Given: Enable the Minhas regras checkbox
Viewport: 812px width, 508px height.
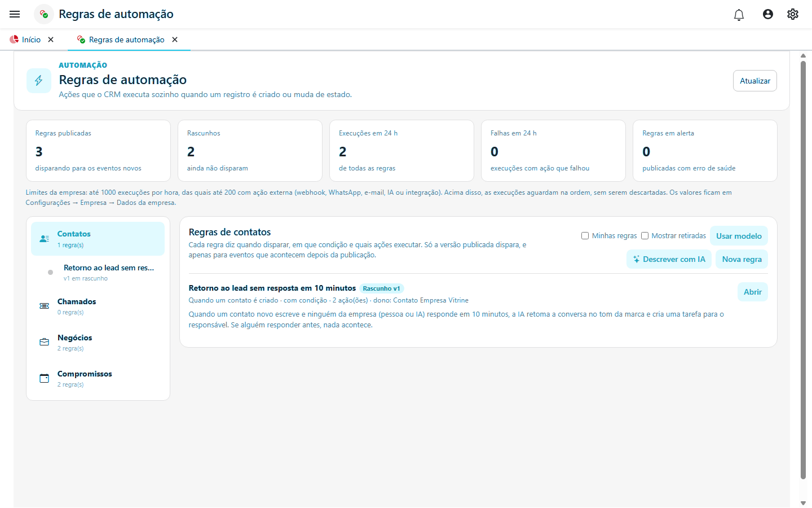Looking at the screenshot, I should 585,236.
